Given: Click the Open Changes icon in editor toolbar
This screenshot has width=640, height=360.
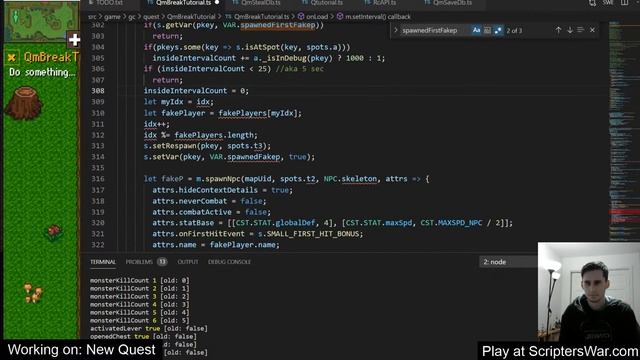Looking at the screenshot, I should tap(592, 3).
